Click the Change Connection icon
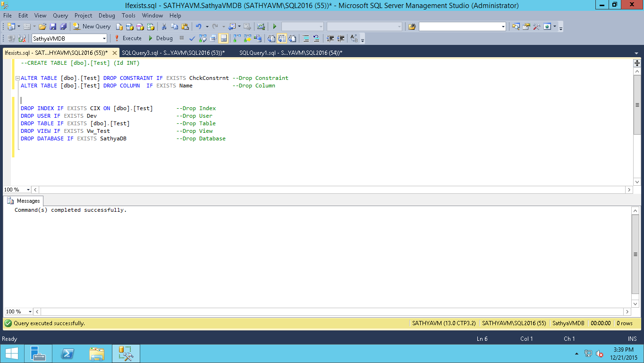Image resolution: width=644 pixels, height=363 pixels. point(22,38)
